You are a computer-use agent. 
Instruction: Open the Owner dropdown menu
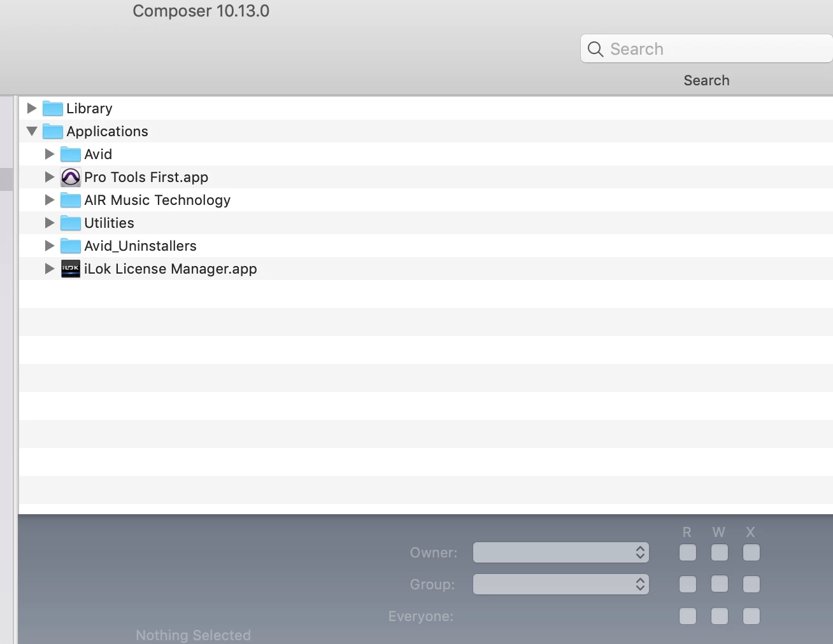click(x=561, y=552)
